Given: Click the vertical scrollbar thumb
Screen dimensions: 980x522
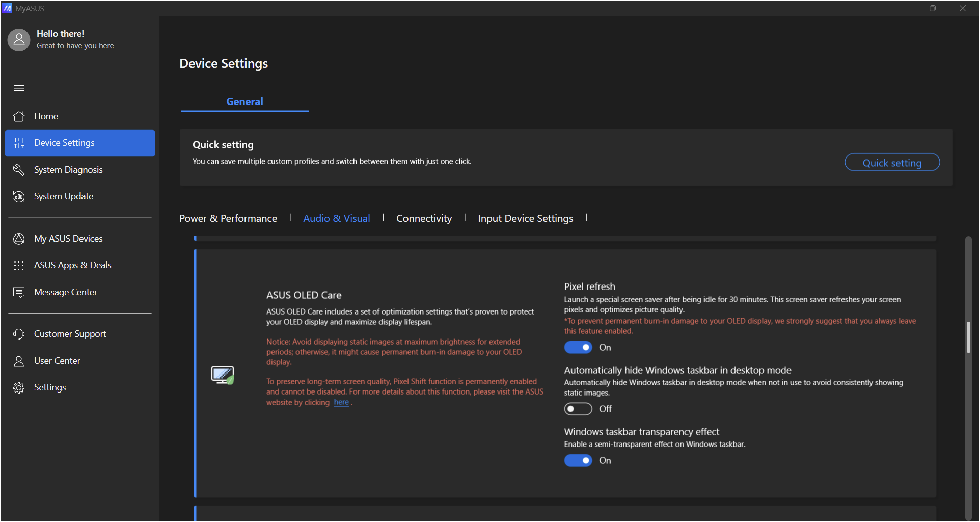Looking at the screenshot, I should (968, 337).
